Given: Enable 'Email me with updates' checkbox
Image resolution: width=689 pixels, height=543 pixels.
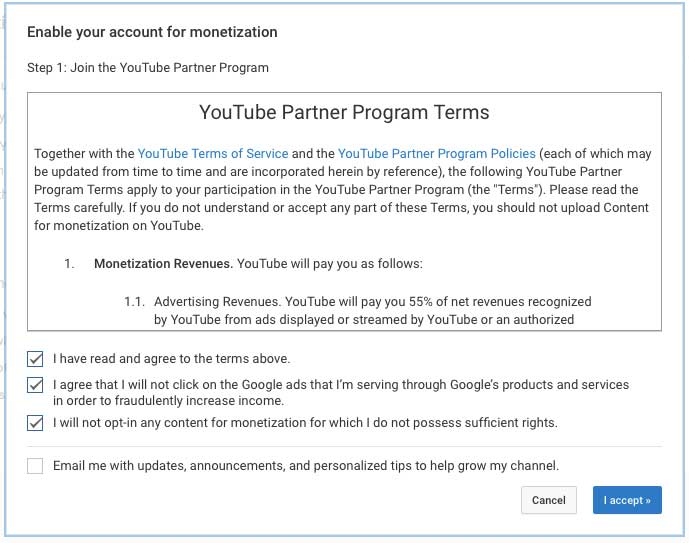Looking at the screenshot, I should point(35,466).
